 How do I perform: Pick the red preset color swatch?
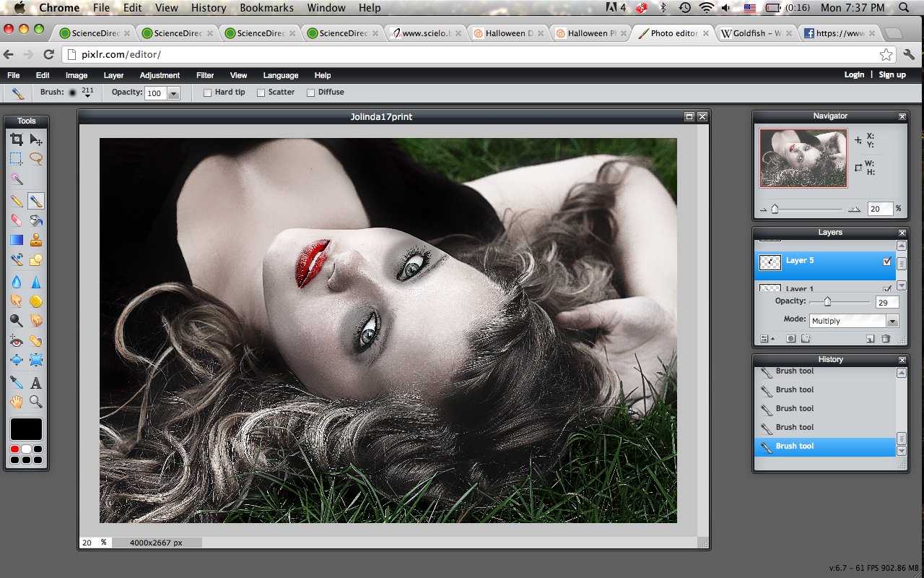click(x=14, y=449)
